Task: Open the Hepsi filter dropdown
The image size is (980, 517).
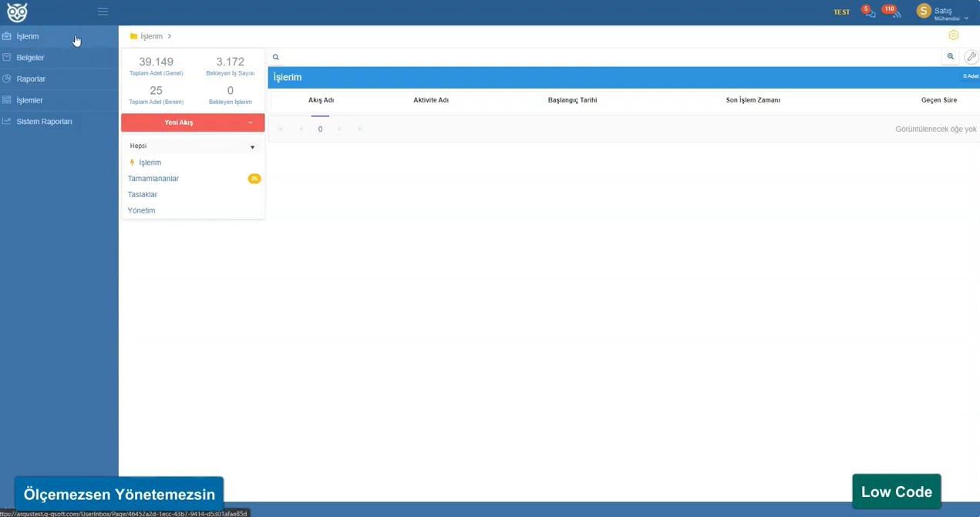Action: [x=193, y=146]
